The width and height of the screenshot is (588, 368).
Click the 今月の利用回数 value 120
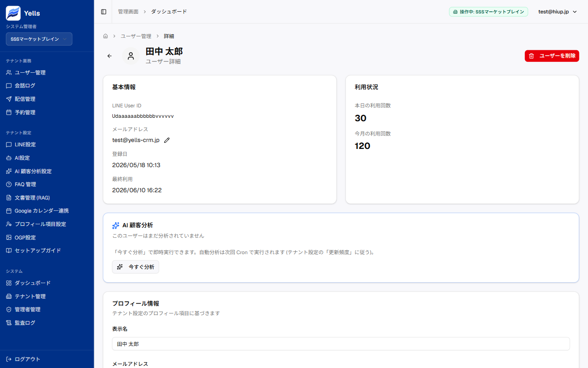(x=362, y=146)
